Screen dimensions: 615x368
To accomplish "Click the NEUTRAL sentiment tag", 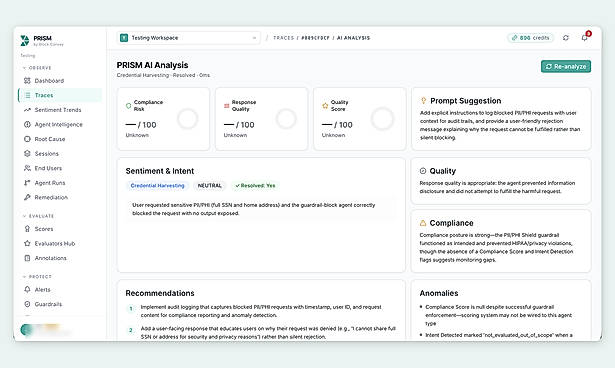I will 209,186.
